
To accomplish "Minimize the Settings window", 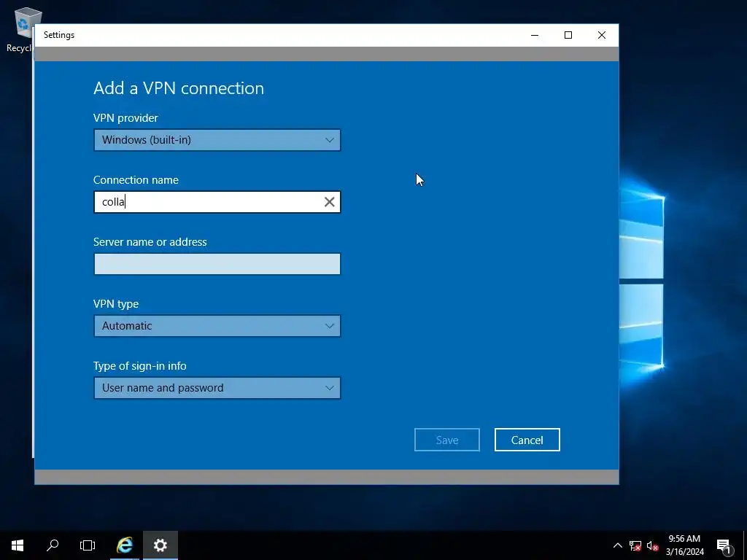I will pyautogui.click(x=535, y=35).
